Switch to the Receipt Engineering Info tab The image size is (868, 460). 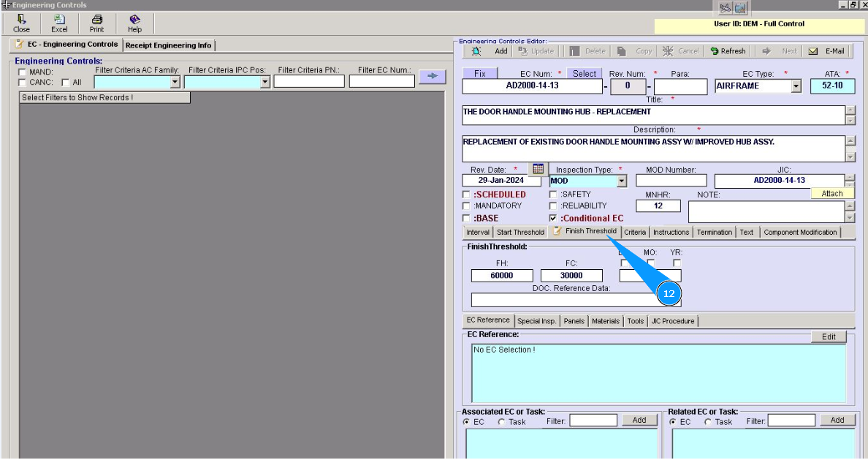coord(168,45)
